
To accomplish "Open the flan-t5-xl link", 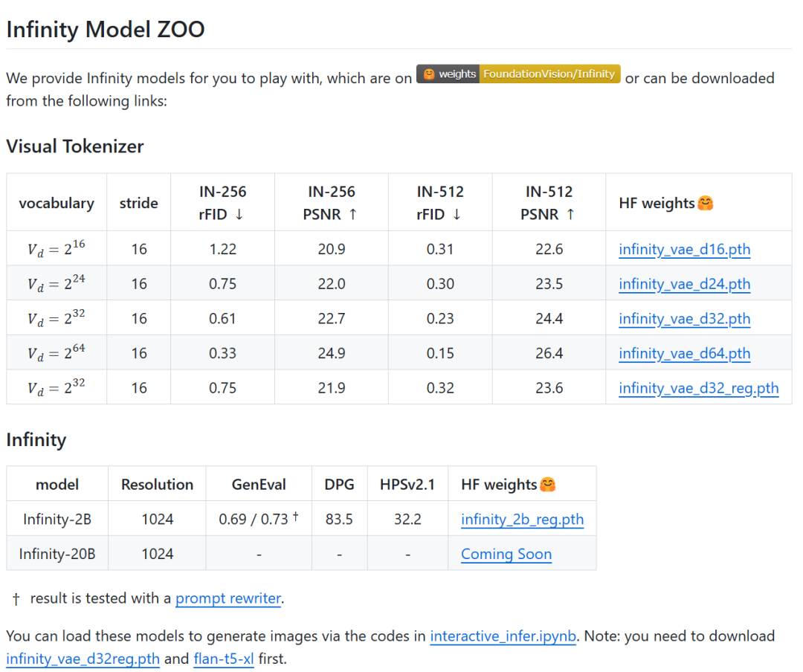I will 224,659.
